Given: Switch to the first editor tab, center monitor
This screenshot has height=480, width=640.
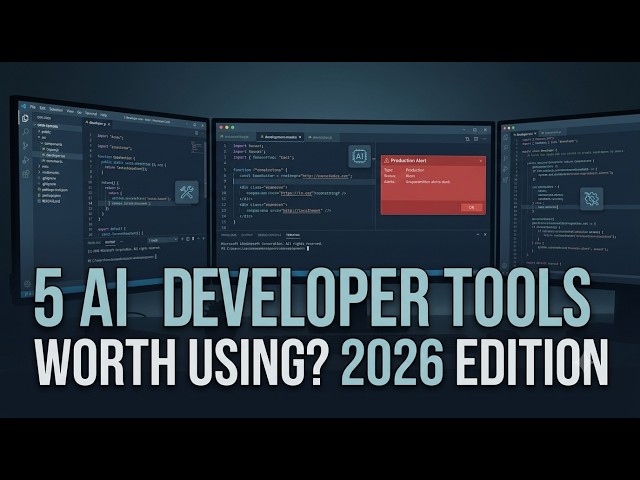Looking at the screenshot, I should (x=236, y=137).
